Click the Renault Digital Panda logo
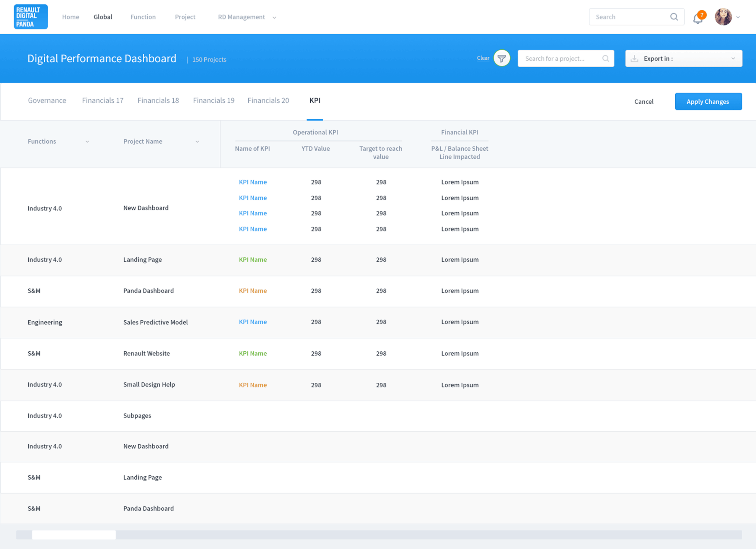This screenshot has height=549, width=756. click(x=30, y=16)
